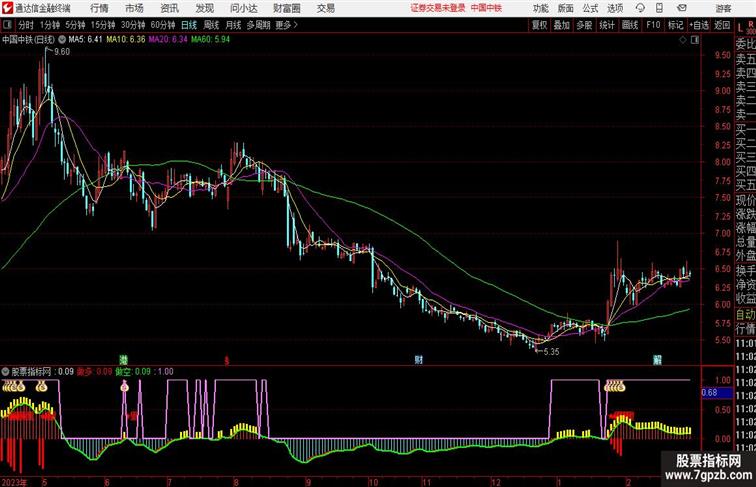Expand the 更多 periods dropdown
756x487 pixels.
coord(286,25)
